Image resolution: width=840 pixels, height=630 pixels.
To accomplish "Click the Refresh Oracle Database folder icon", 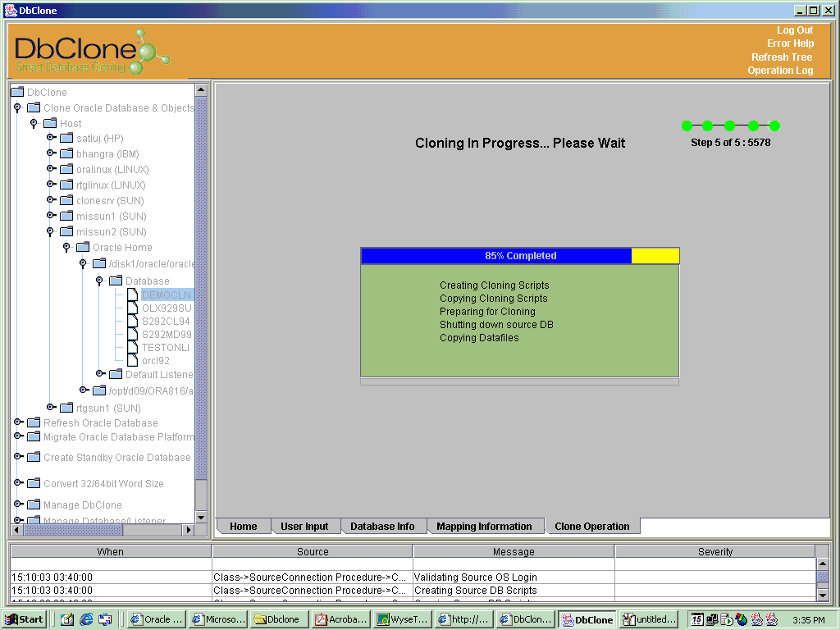I will point(34,422).
